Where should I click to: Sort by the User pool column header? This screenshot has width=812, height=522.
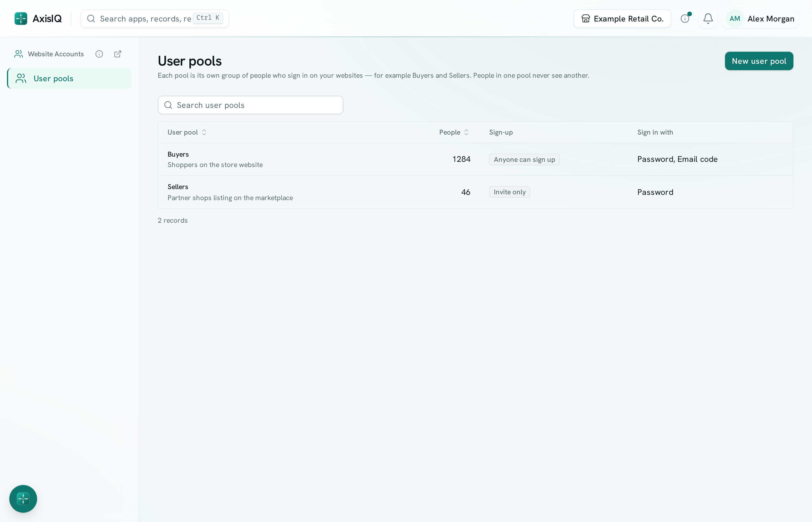[187, 132]
